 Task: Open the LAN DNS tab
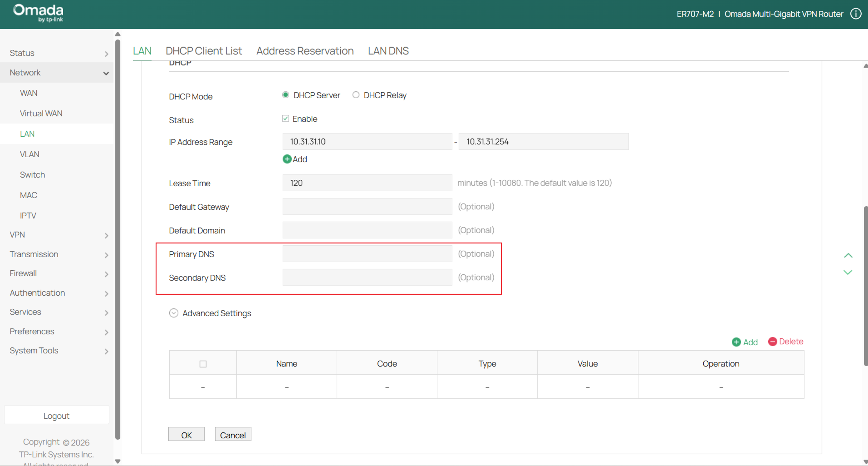pyautogui.click(x=388, y=51)
